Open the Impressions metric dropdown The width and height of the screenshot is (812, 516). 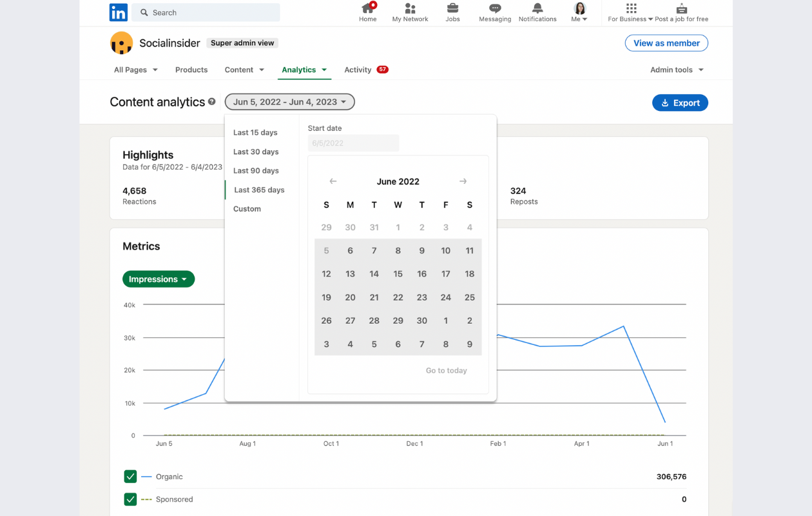[x=159, y=279]
